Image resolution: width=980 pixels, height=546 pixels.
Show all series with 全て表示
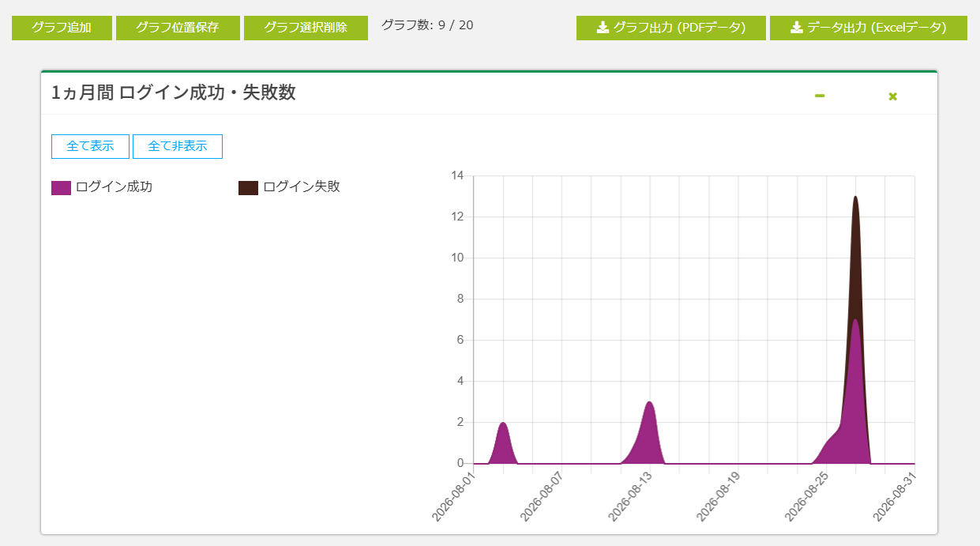90,146
